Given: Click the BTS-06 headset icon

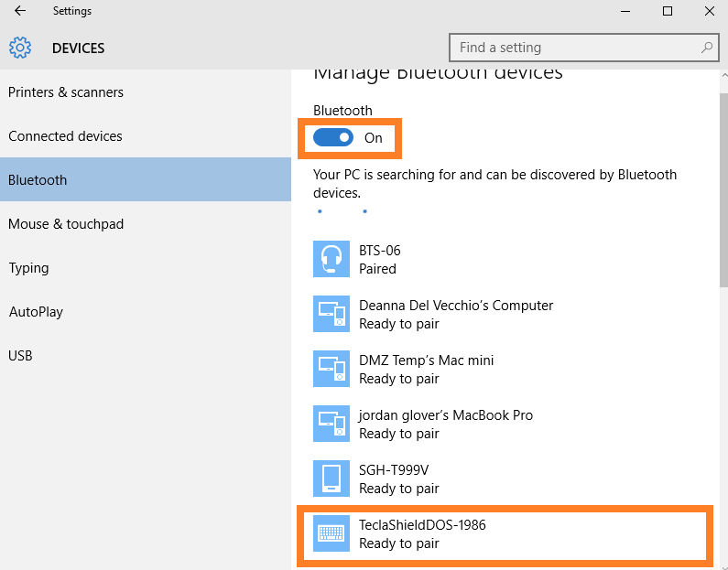Looking at the screenshot, I should [331, 259].
